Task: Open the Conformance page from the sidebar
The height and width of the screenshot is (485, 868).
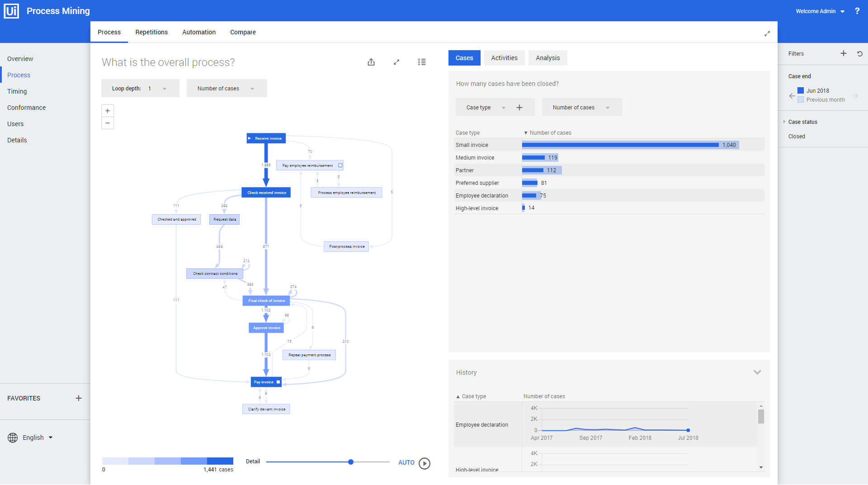Action: click(26, 108)
